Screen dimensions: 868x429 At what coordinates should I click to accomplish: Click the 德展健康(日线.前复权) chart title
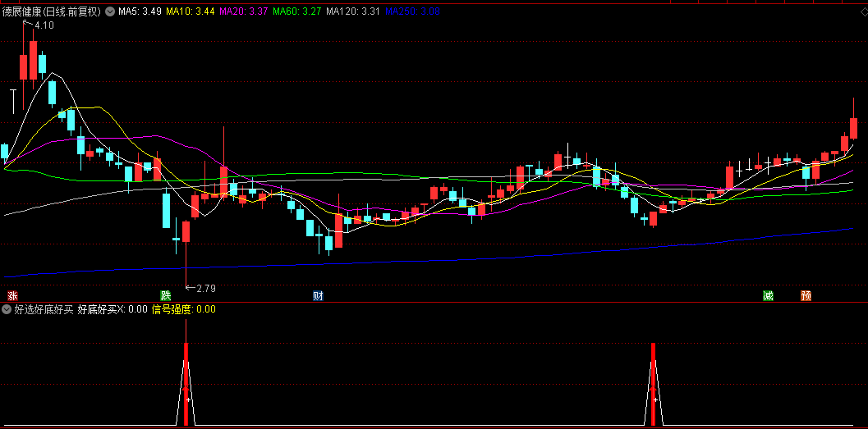[x=52, y=11]
